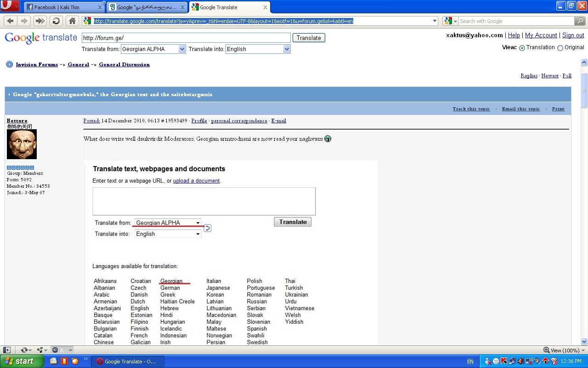Click the browser forward arrow

click(24, 21)
